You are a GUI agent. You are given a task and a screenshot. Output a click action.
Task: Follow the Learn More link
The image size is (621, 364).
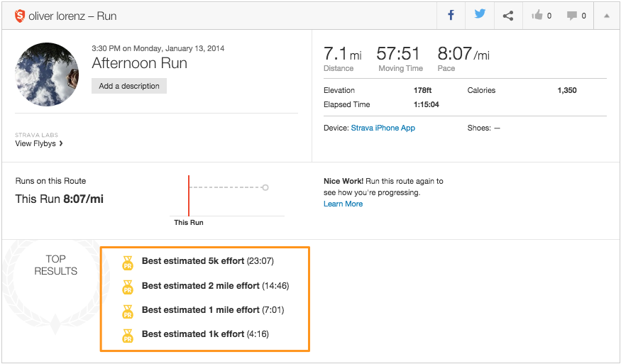pyautogui.click(x=343, y=204)
